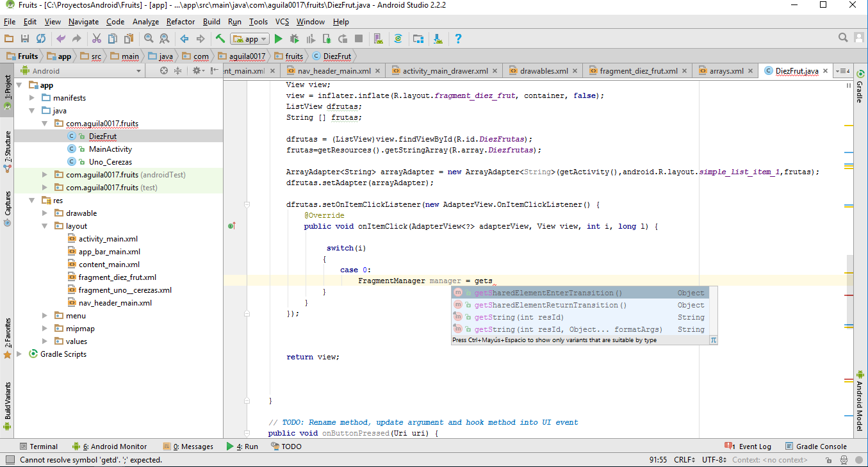Open the Event Log
This screenshot has width=868, height=467.
(x=748, y=447)
